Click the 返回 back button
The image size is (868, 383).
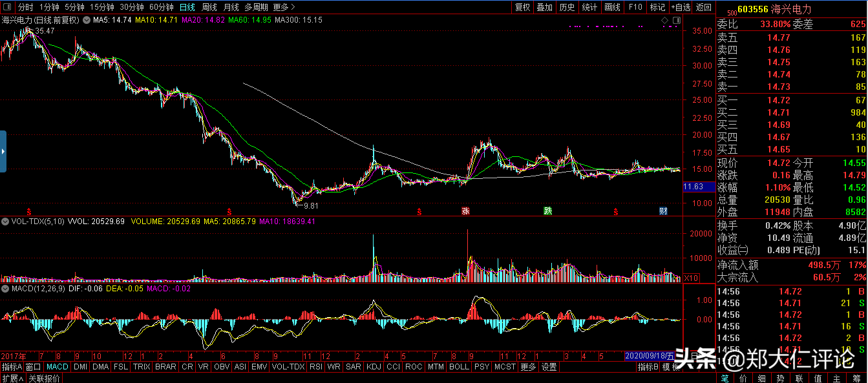(703, 8)
